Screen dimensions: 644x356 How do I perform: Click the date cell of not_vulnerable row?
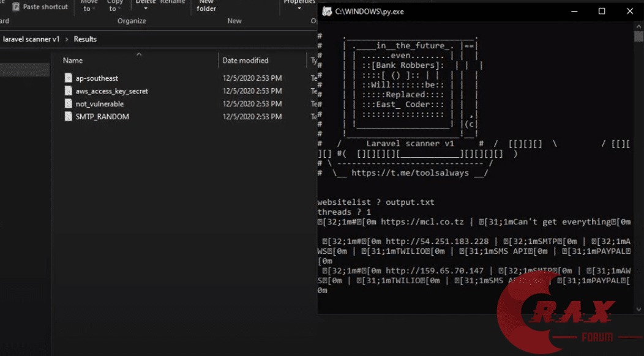(252, 104)
